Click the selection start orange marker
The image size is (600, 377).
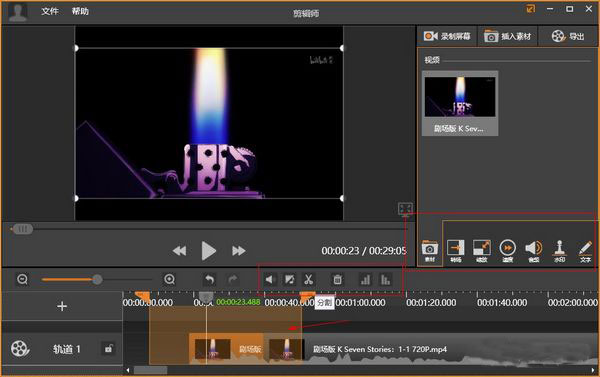[143, 297]
